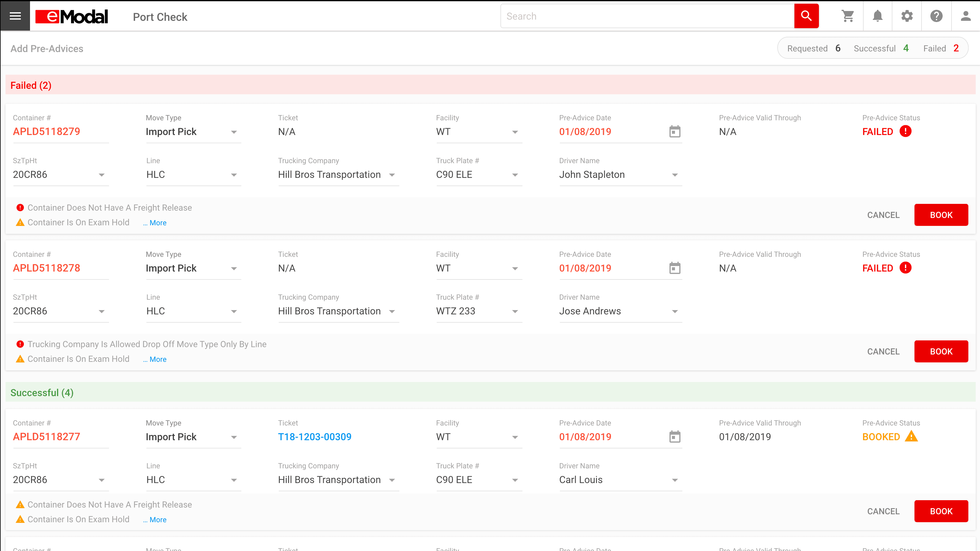The height and width of the screenshot is (551, 980).
Task: Click the help question mark icon
Action: coord(936,16)
